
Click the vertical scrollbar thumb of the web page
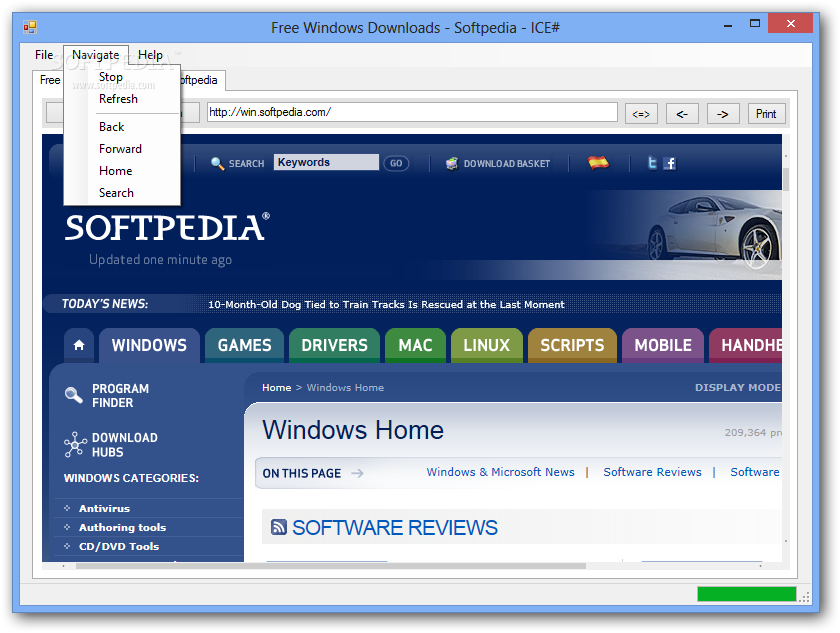coord(786,179)
